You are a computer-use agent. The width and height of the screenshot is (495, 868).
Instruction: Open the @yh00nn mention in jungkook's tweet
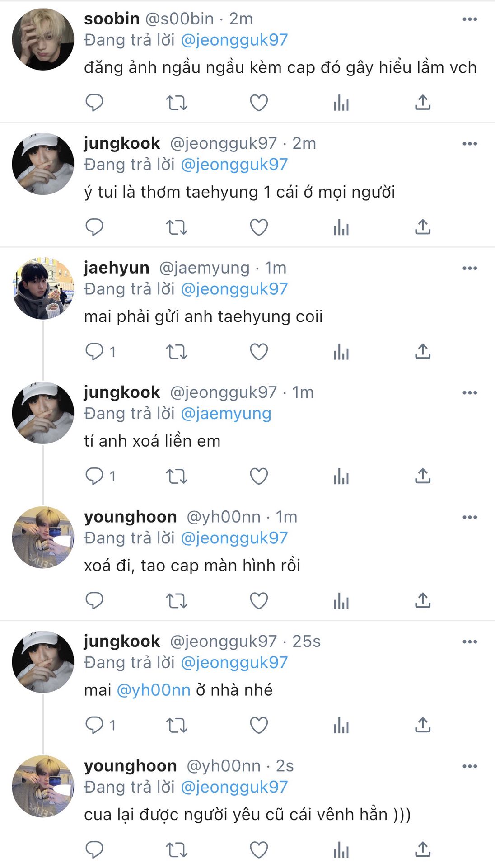pyautogui.click(x=154, y=690)
